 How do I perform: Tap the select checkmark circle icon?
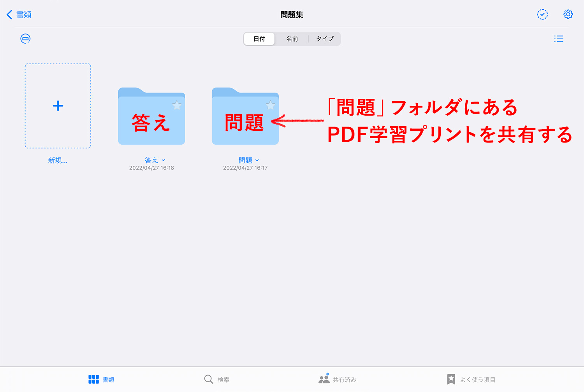tap(542, 14)
